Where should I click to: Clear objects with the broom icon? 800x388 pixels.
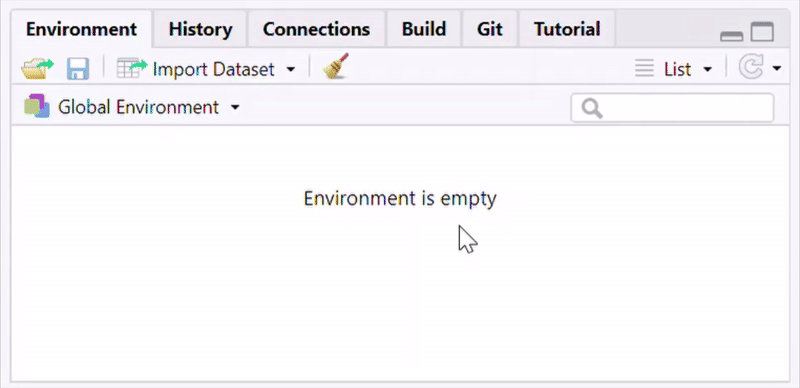pyautogui.click(x=336, y=66)
